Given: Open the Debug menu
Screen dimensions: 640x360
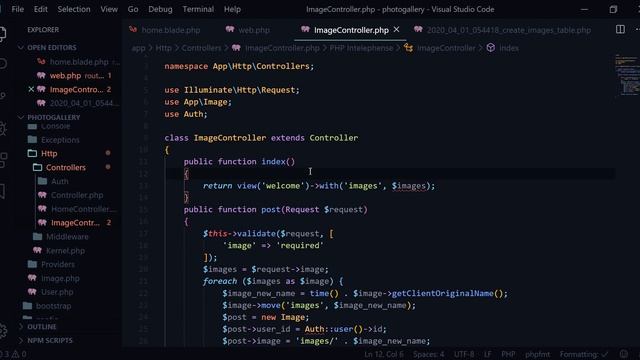Looking at the screenshot, I should (160, 9).
